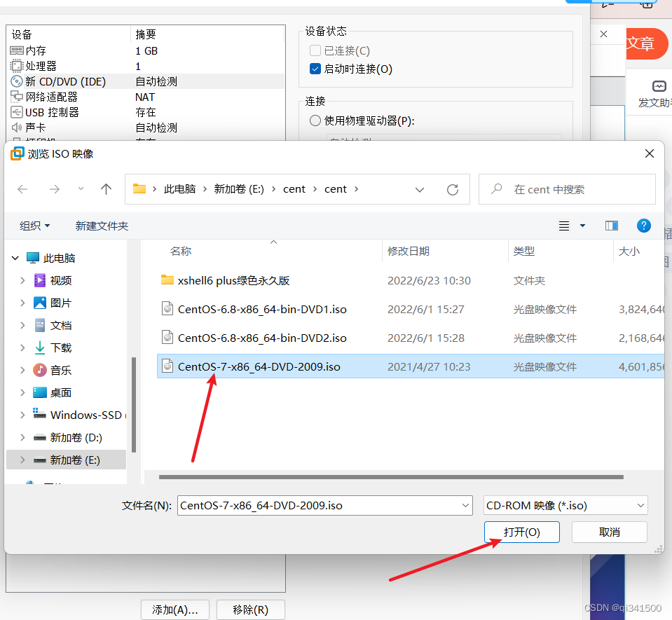Select 文档 in the navigation pane
This screenshot has width=672, height=620.
(x=60, y=325)
